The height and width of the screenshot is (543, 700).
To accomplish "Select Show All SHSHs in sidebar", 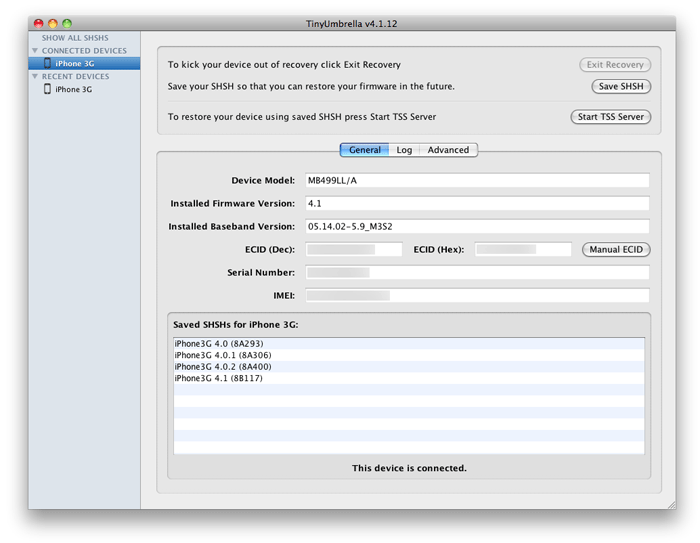I will (x=74, y=38).
